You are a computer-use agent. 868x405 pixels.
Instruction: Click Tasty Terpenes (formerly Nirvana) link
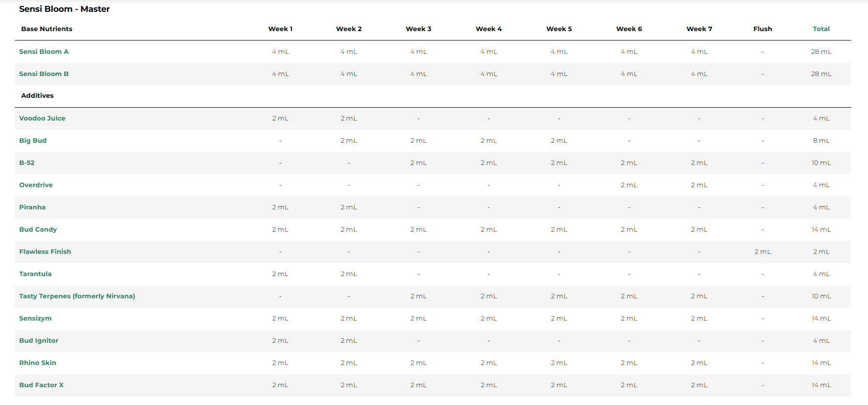pos(77,296)
